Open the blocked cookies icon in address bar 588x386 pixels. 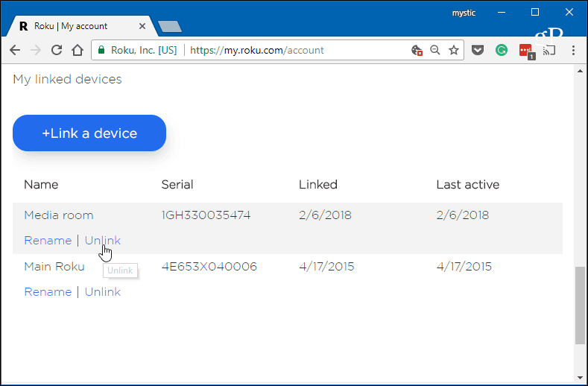pyautogui.click(x=417, y=50)
